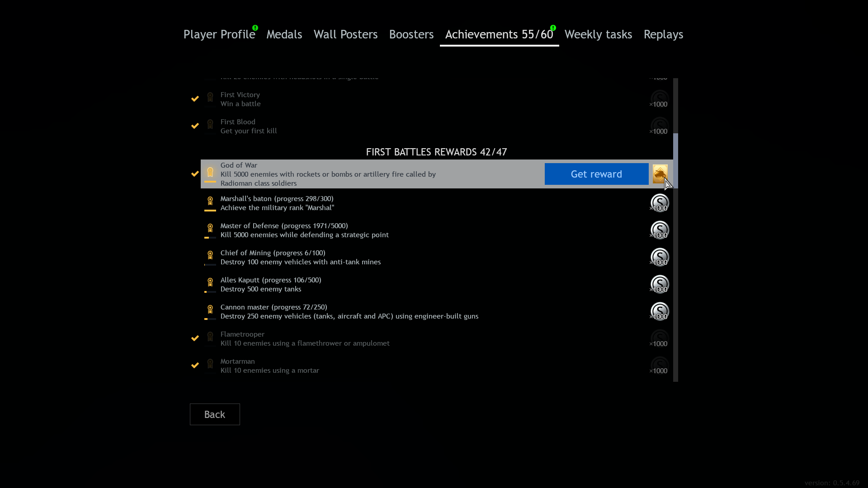Click the medal icon beside Marshall's baton
This screenshot has width=868, height=488.
click(x=210, y=201)
